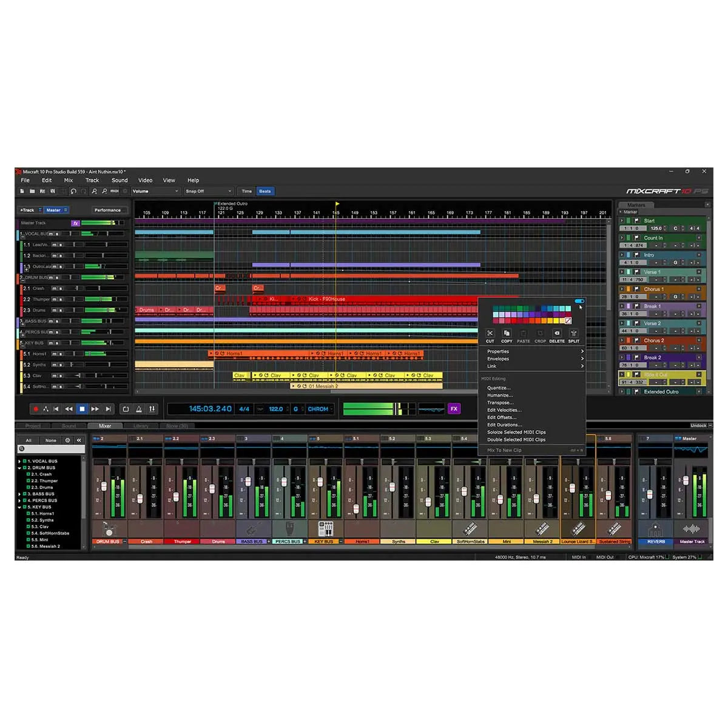Switch timeline display to Time mode
The width and height of the screenshot is (728, 728).
click(246, 191)
